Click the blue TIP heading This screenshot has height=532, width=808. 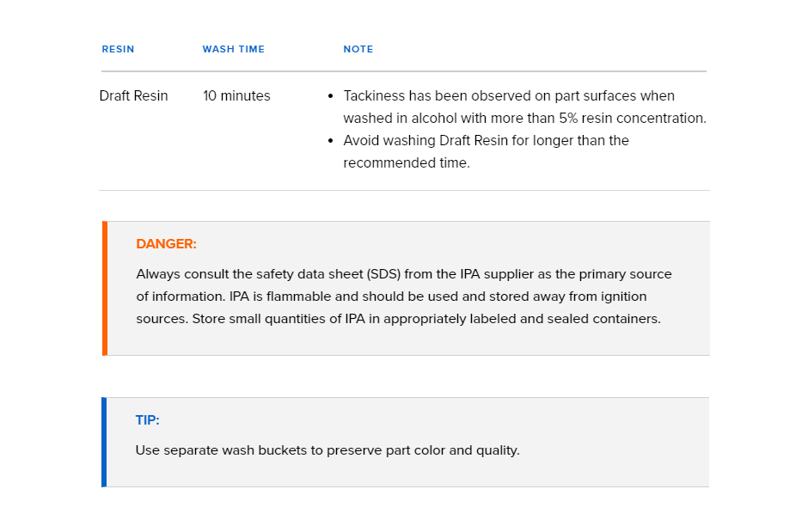pyautogui.click(x=147, y=419)
